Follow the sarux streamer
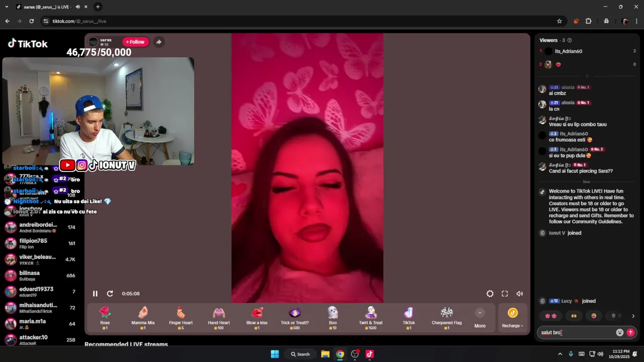Screen dimensions: 644x362 tap(135, 42)
